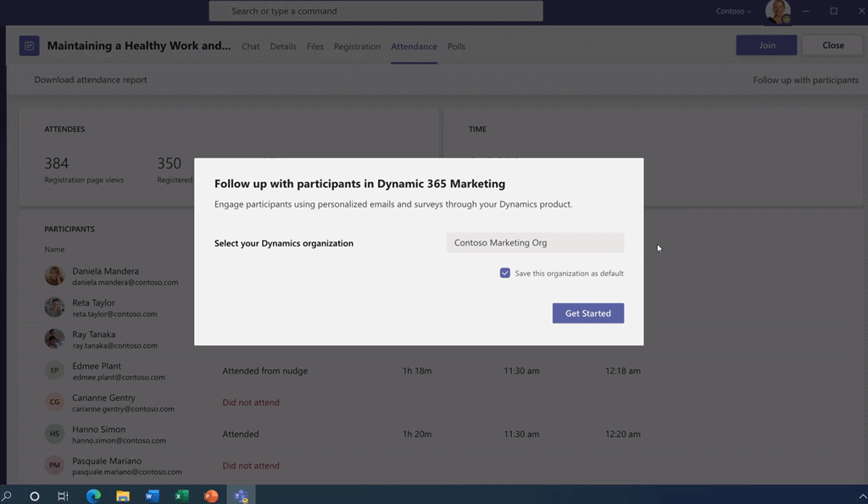Click in the Search or type a command box

376,11
